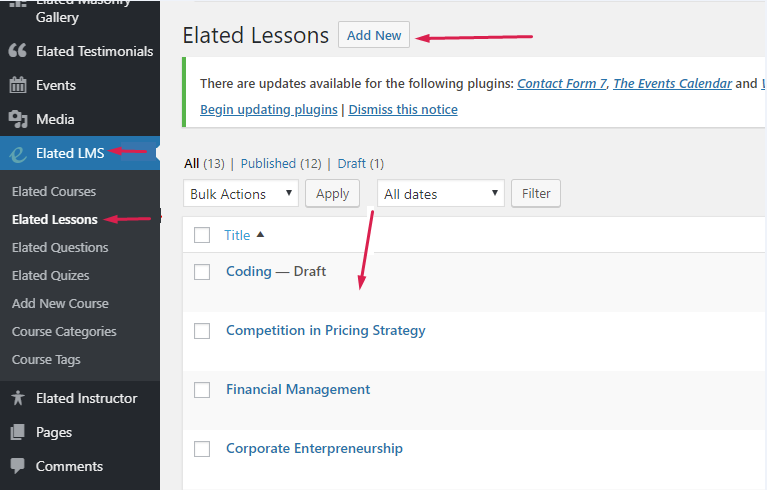The width and height of the screenshot is (767, 490).
Task: Check the Coding draft lesson checkbox
Action: [202, 271]
